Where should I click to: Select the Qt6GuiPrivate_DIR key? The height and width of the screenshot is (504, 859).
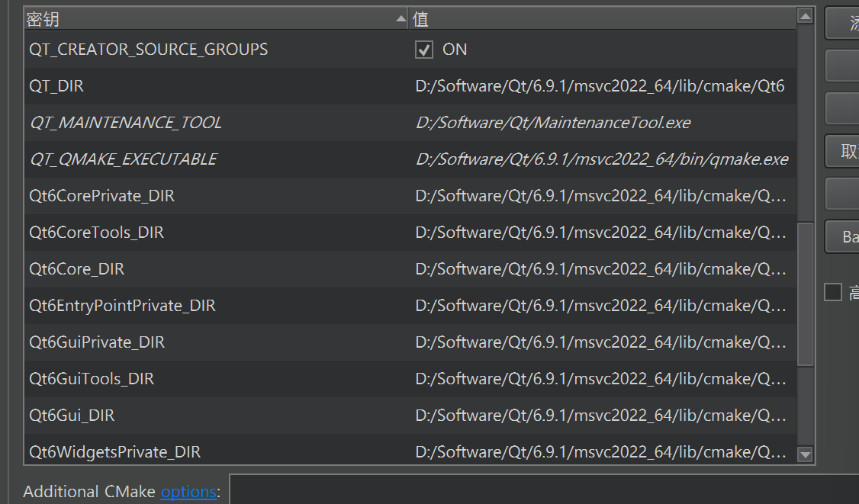point(97,342)
